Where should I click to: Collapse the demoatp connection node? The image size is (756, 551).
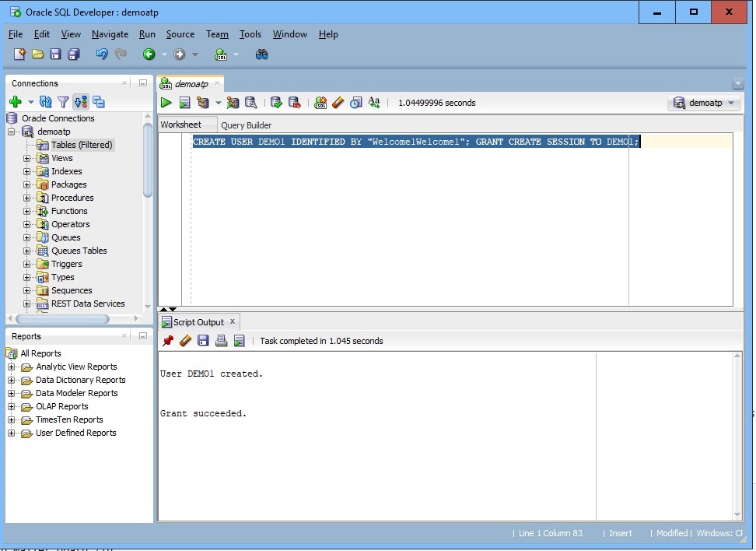12,132
